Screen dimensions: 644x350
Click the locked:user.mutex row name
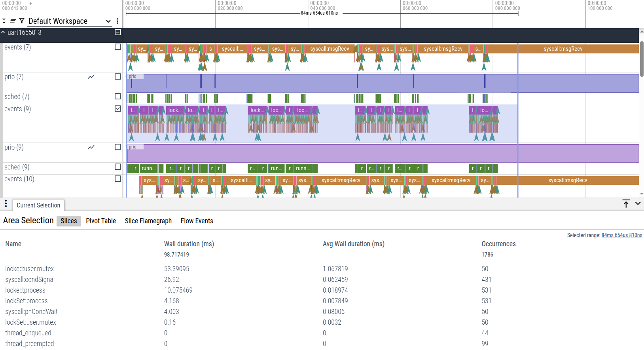click(x=30, y=269)
